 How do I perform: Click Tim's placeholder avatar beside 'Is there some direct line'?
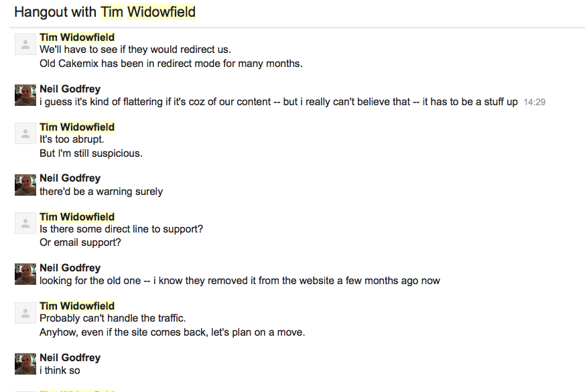pos(25,223)
